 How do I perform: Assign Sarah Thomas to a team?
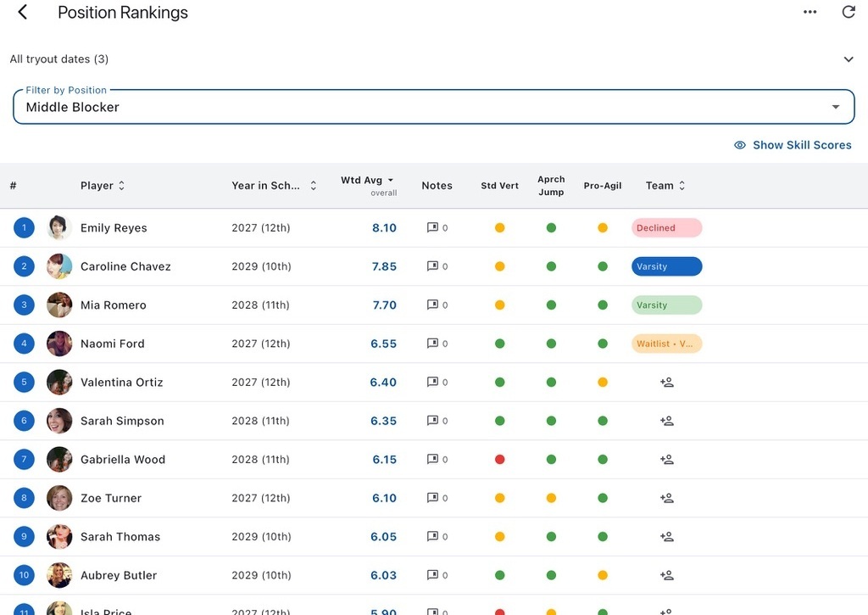(666, 536)
